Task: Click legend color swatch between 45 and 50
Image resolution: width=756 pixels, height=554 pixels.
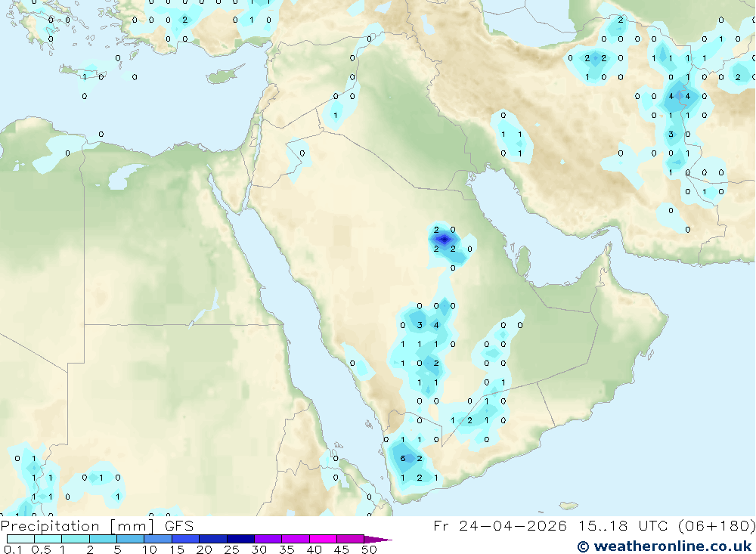Action: (x=350, y=539)
